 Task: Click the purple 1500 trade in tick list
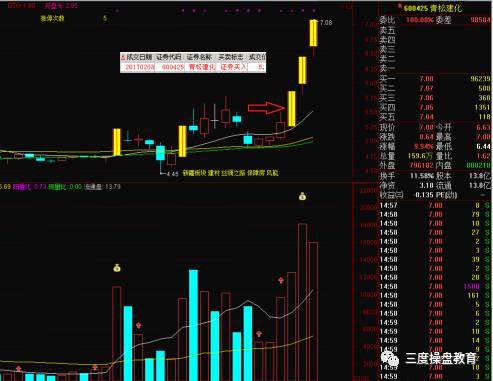(471, 286)
